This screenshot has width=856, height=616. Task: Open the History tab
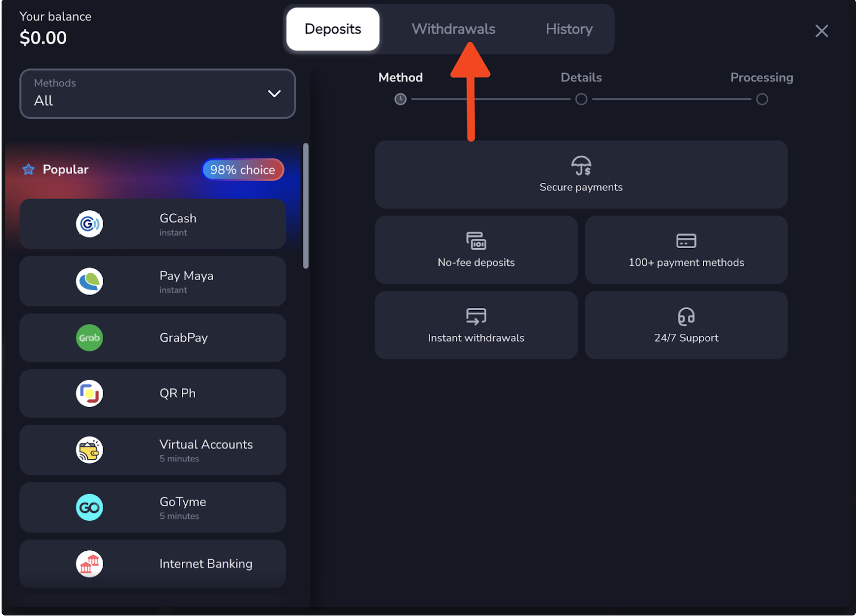(569, 29)
